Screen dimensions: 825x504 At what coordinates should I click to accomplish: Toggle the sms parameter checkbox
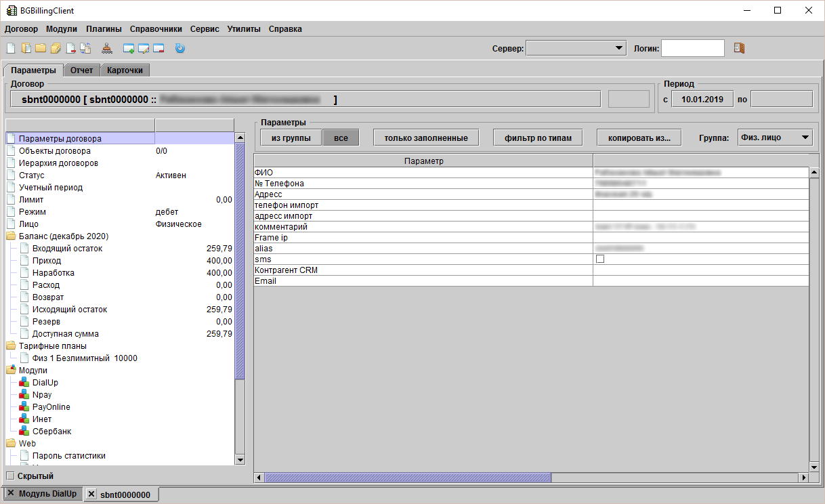tap(599, 259)
